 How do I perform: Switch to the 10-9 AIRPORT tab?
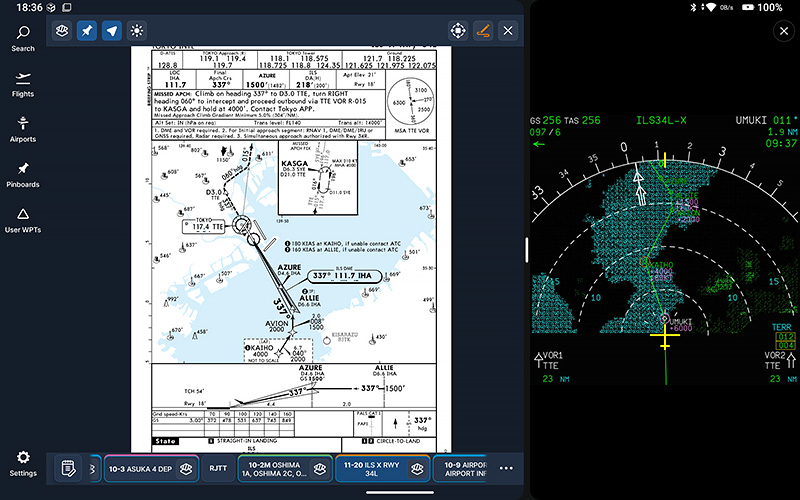pyautogui.click(x=464, y=469)
